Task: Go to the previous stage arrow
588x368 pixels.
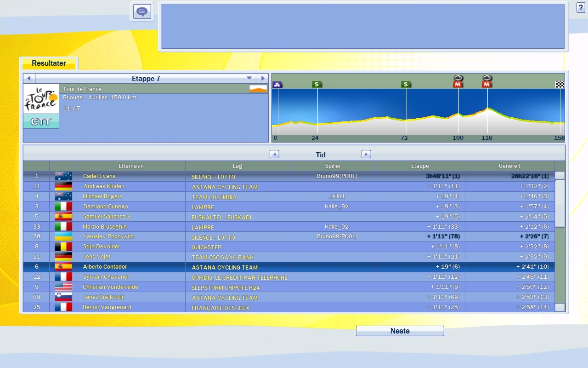Action: point(29,78)
